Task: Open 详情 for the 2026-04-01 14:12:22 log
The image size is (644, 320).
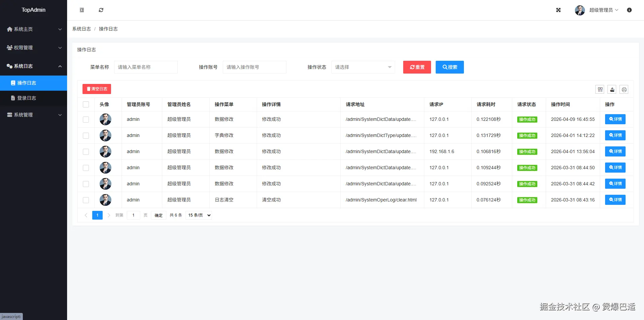Action: (x=615, y=135)
